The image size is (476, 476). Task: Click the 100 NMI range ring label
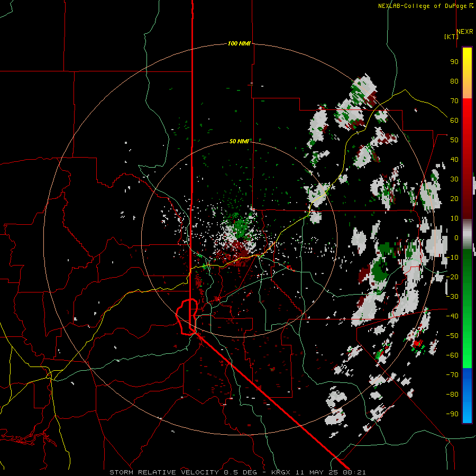coord(239,44)
